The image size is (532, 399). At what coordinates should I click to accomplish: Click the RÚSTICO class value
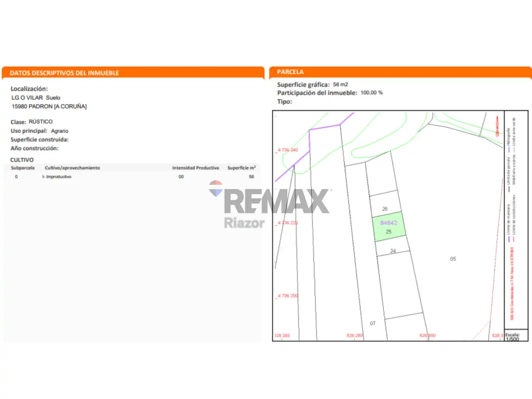click(x=41, y=122)
